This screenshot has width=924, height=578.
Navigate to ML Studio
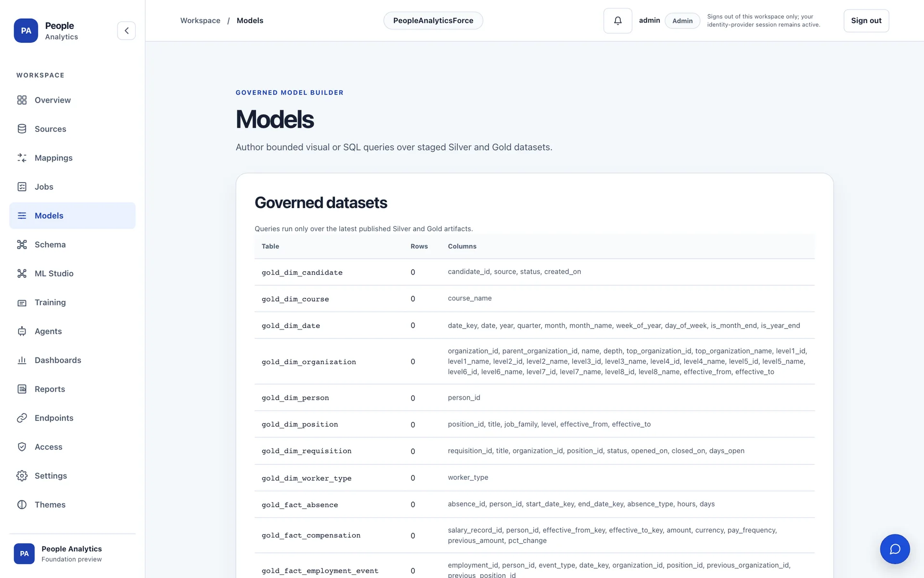click(x=72, y=274)
